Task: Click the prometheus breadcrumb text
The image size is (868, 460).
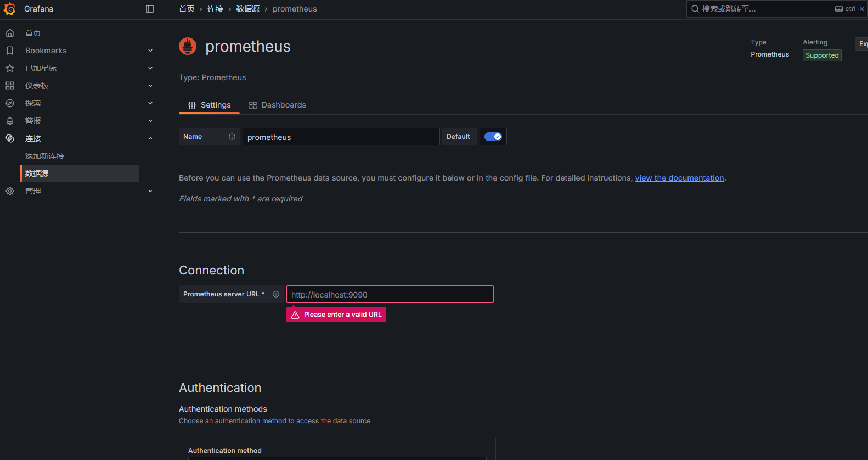Action: [295, 9]
